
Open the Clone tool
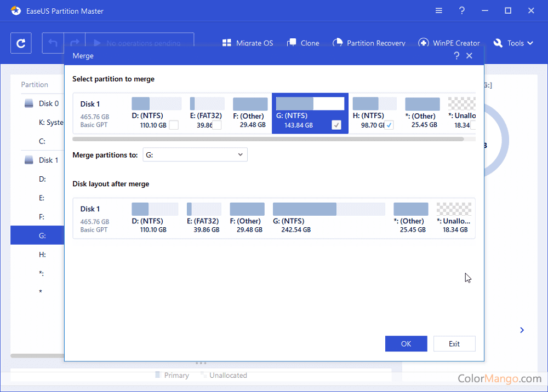coord(303,43)
